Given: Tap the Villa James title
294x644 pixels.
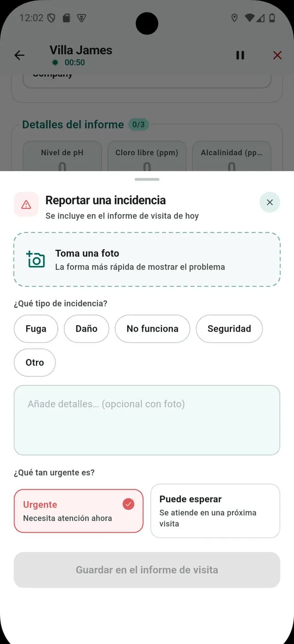Looking at the screenshot, I should click(x=81, y=50).
